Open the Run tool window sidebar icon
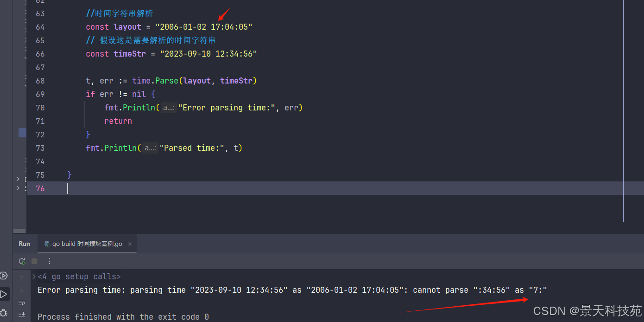Screen dimensions: 644x322 (x=4, y=294)
